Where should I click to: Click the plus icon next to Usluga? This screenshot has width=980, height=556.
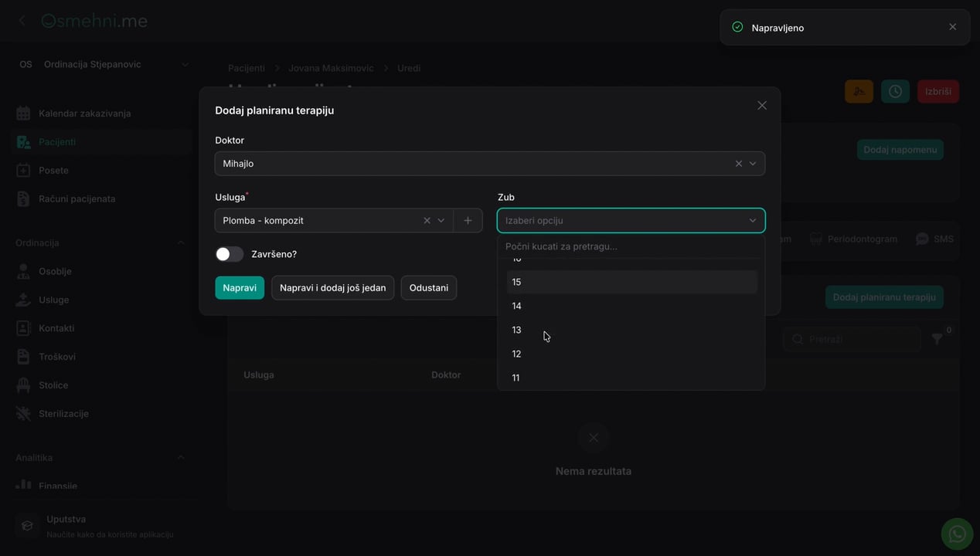(468, 221)
